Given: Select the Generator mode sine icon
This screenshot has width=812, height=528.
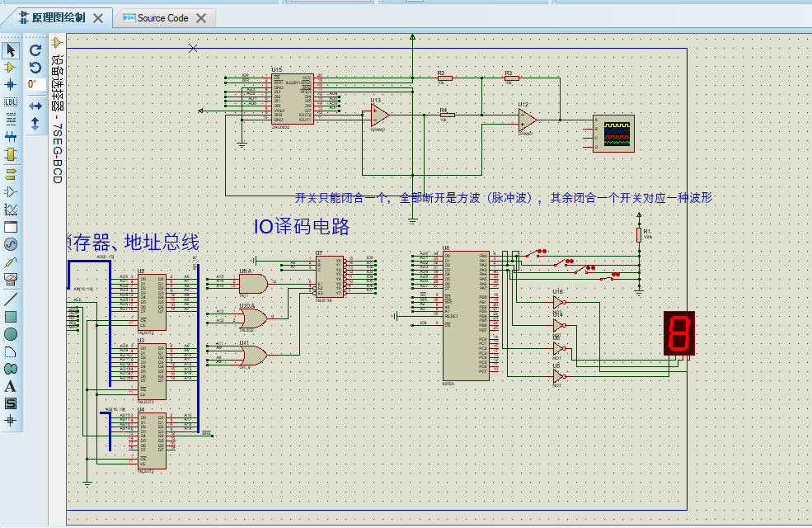Looking at the screenshot, I should (11, 244).
